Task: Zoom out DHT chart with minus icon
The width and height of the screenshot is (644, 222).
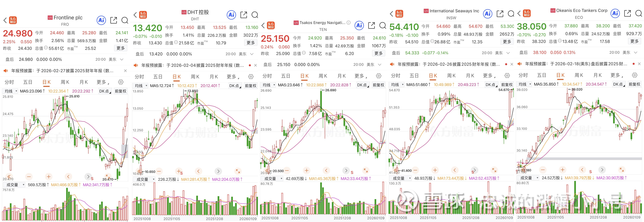Action: [159, 171]
